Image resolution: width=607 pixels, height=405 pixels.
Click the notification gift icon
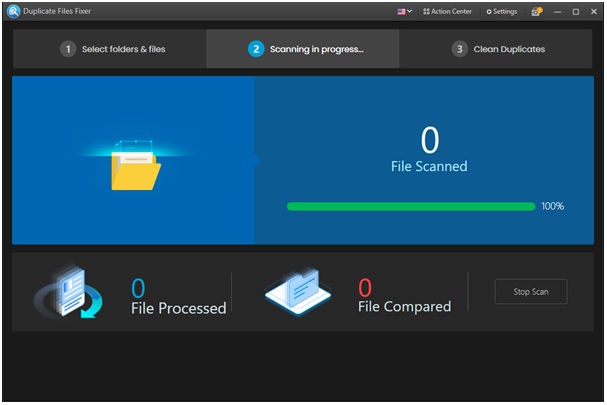pos(537,12)
